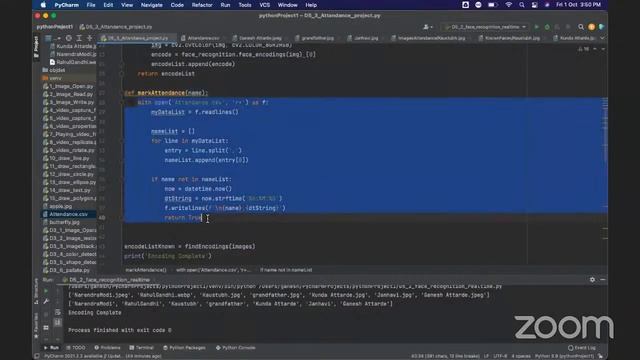Open the Terminal tool window

[x=142, y=348]
